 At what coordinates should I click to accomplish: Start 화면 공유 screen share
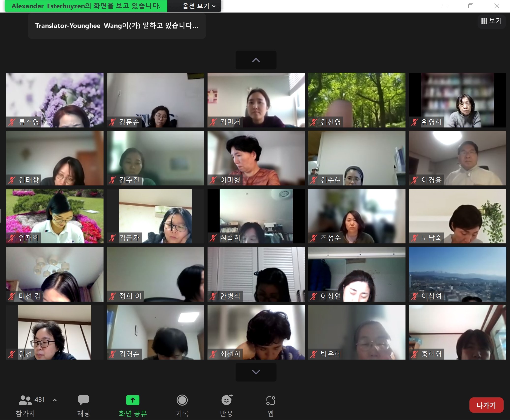[x=133, y=406]
